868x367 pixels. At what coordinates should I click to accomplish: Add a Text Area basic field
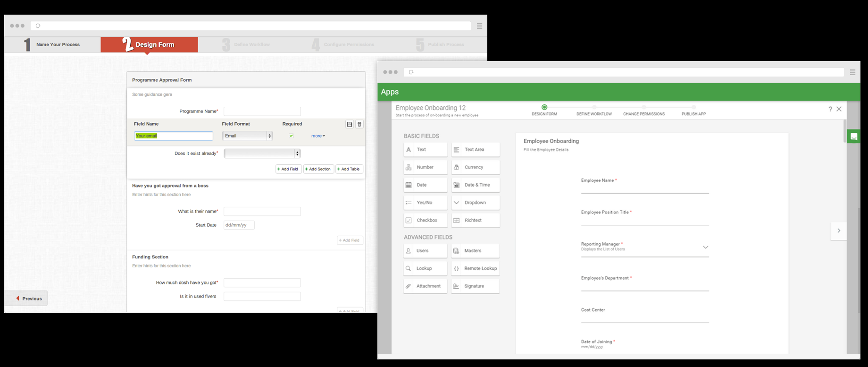[476, 150]
